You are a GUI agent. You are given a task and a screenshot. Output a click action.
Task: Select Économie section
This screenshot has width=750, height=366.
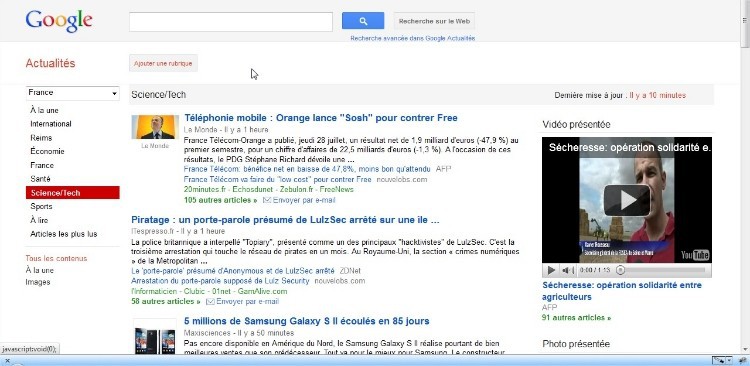click(x=47, y=151)
